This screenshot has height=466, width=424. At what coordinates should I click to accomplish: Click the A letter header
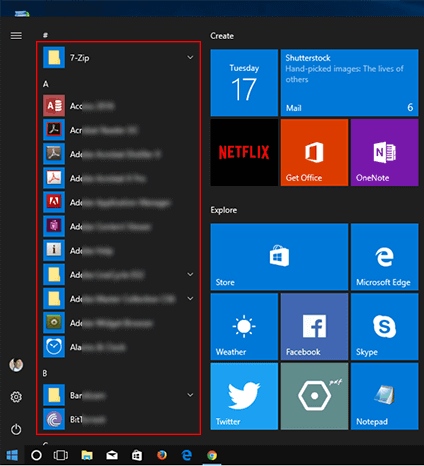point(46,84)
